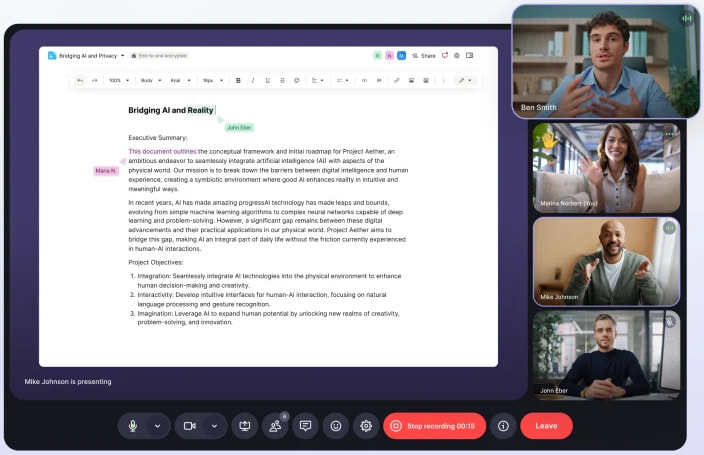Select John Eber's video tile

point(606,355)
